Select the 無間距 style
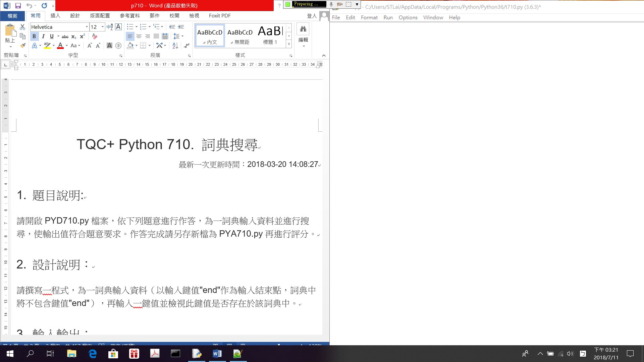The image size is (644, 362). [240, 36]
